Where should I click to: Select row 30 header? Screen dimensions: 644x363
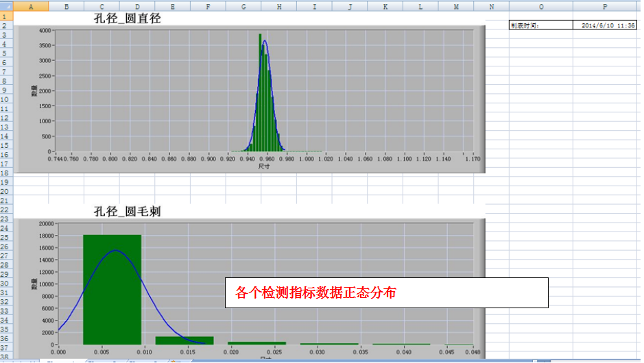coord(6,284)
